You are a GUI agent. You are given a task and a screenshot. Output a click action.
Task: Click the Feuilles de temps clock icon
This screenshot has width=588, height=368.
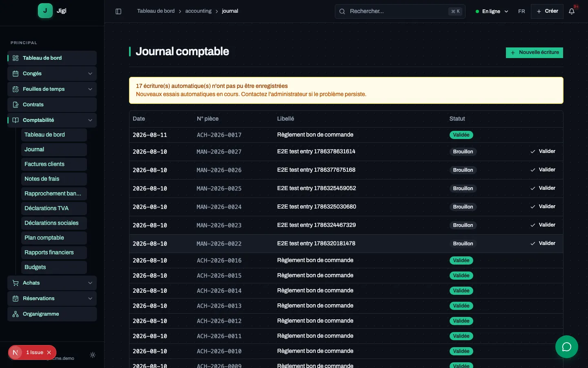16,89
